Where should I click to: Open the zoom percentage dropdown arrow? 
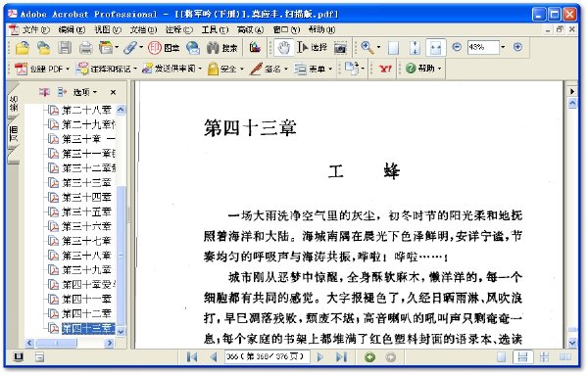[503, 47]
